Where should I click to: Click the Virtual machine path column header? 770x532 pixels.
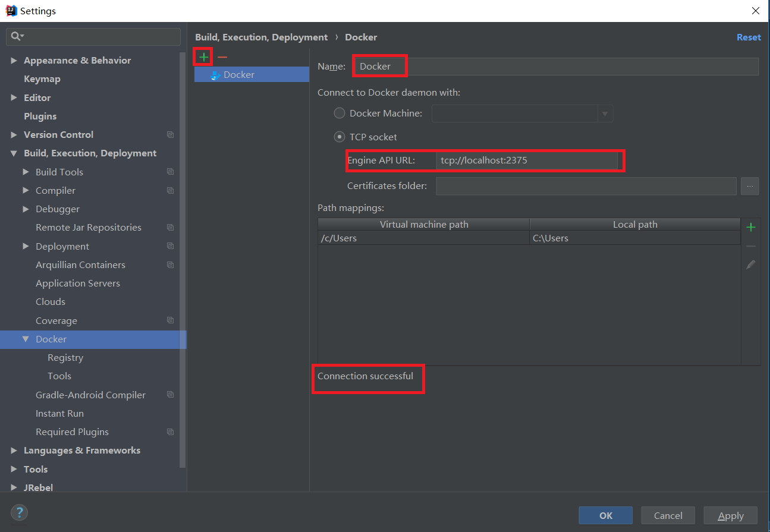tap(423, 225)
